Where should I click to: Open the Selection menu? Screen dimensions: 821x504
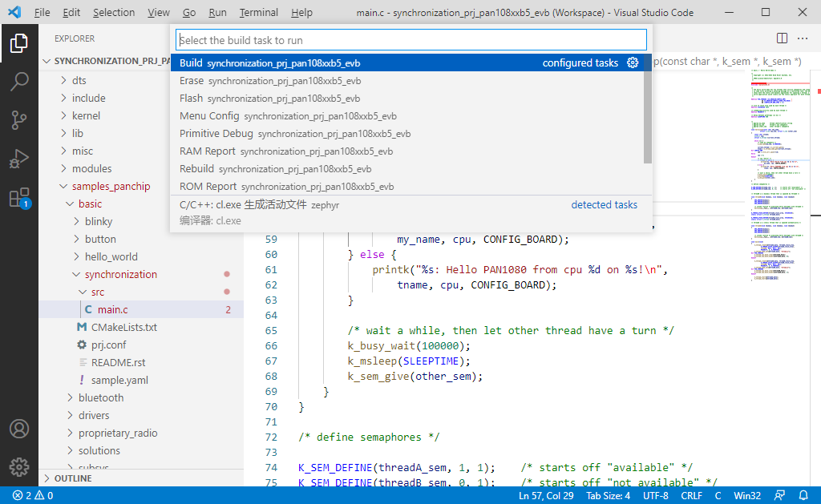point(114,12)
